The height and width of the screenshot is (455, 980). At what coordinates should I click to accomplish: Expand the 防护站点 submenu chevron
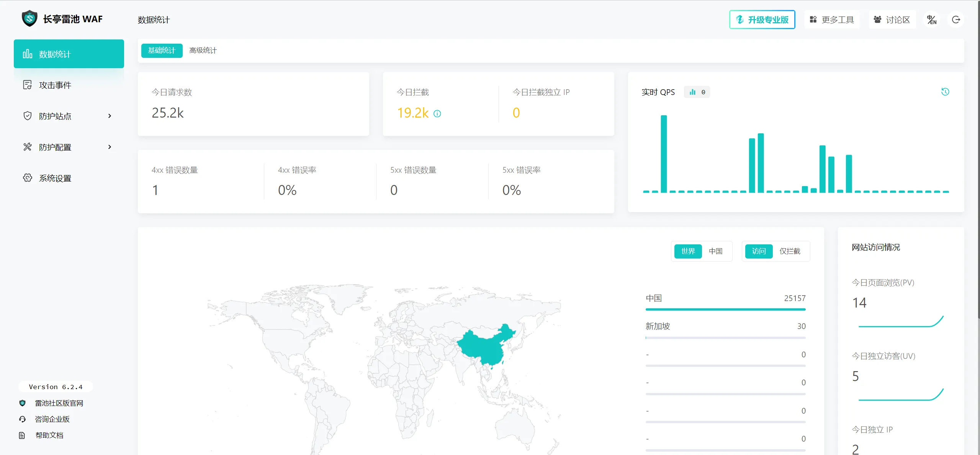point(110,116)
